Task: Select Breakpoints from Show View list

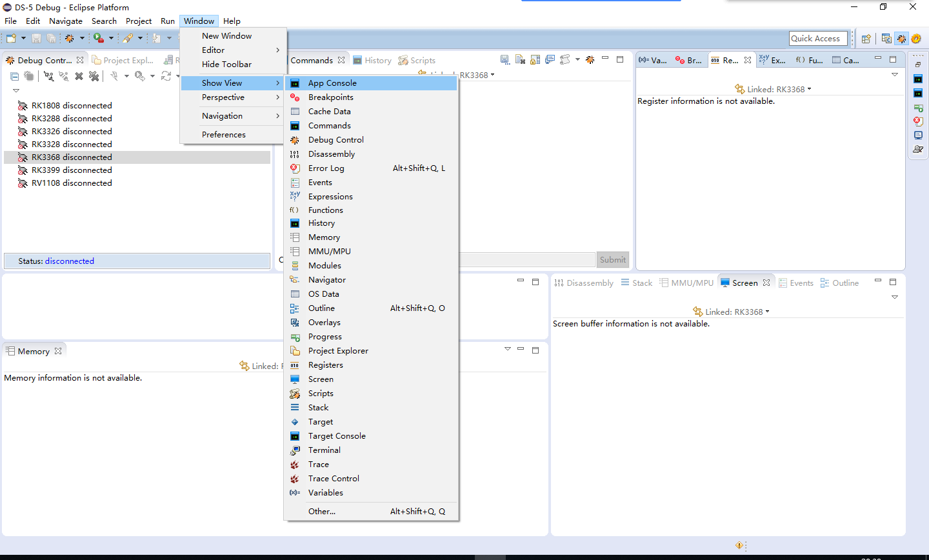Action: [371, 97]
